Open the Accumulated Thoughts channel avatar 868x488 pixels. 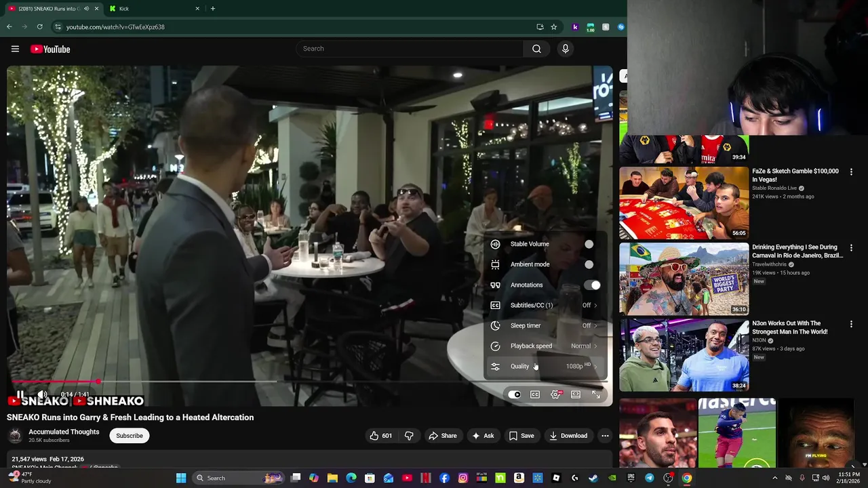[x=15, y=436]
